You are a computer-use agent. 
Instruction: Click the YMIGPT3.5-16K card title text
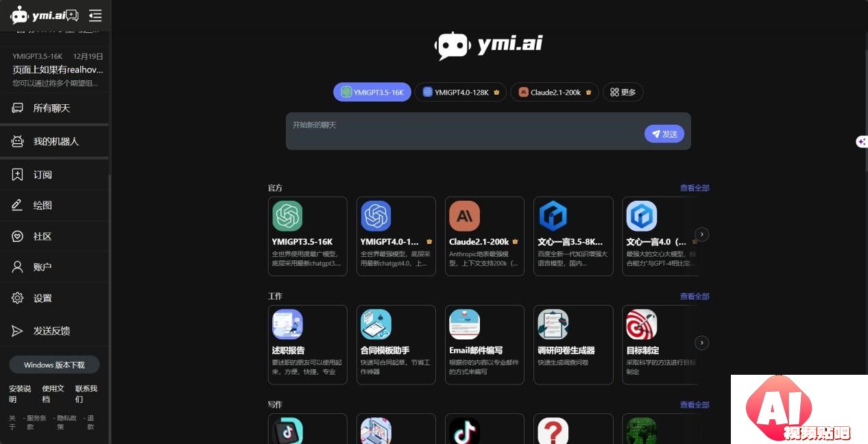(302, 242)
